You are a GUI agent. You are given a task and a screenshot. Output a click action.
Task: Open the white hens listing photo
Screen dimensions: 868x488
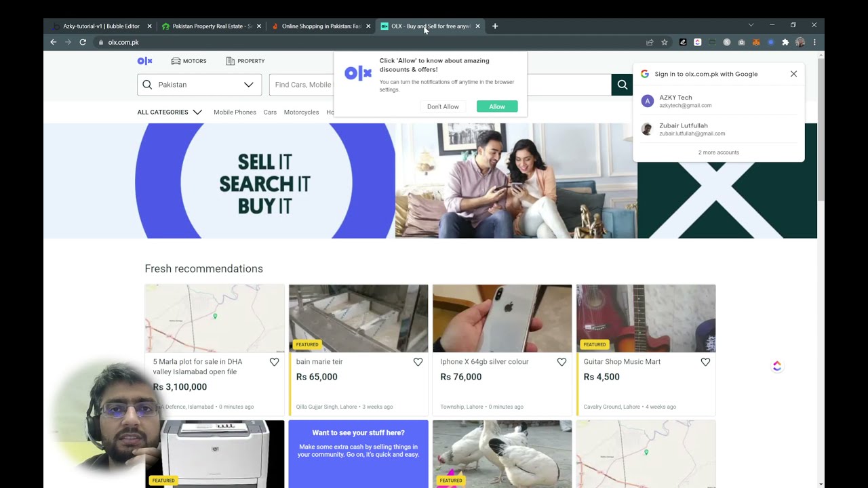coord(502,454)
